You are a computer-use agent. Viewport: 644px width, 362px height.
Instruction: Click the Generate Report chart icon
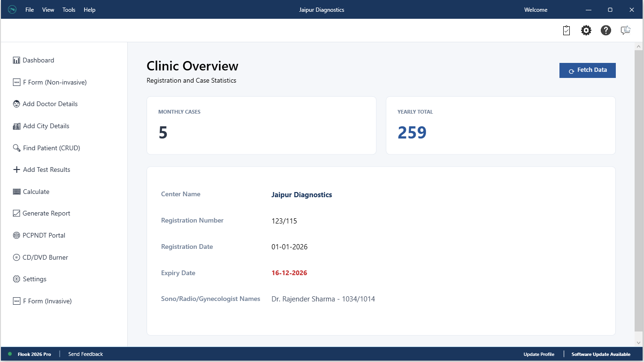click(16, 213)
